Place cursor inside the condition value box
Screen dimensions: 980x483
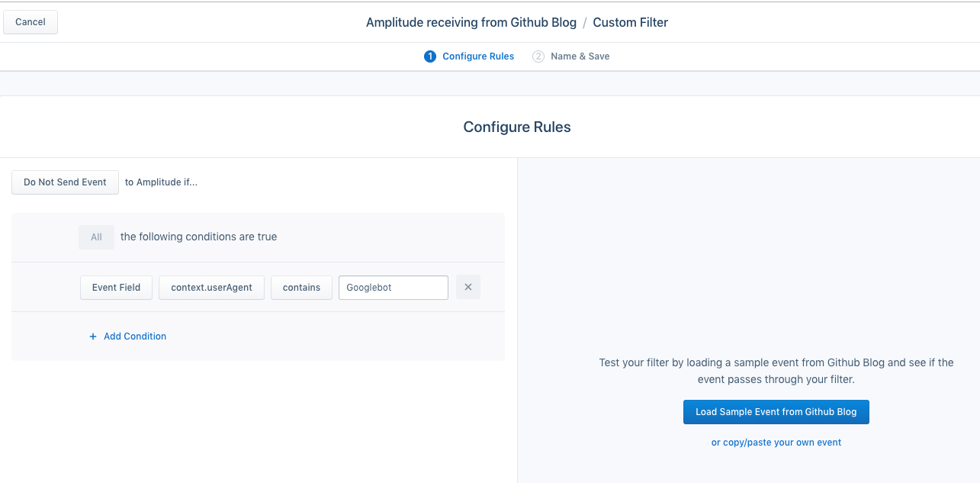(393, 287)
